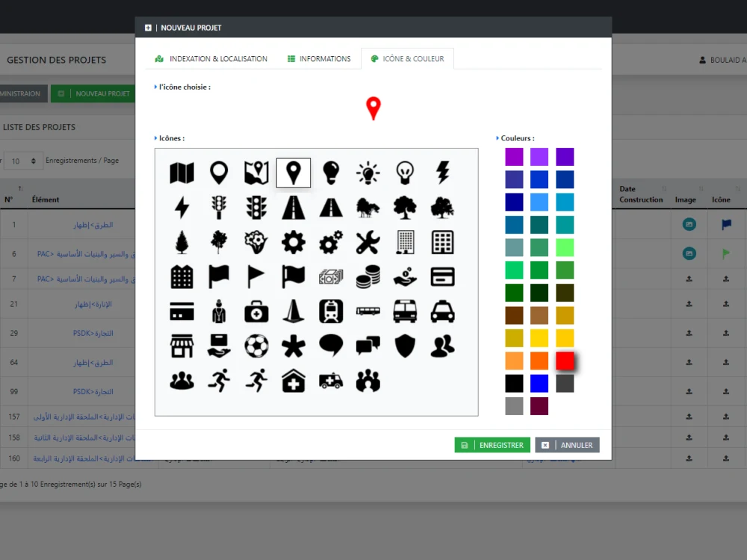Select the grid office building icon
The width and height of the screenshot is (747, 560).
click(x=442, y=243)
